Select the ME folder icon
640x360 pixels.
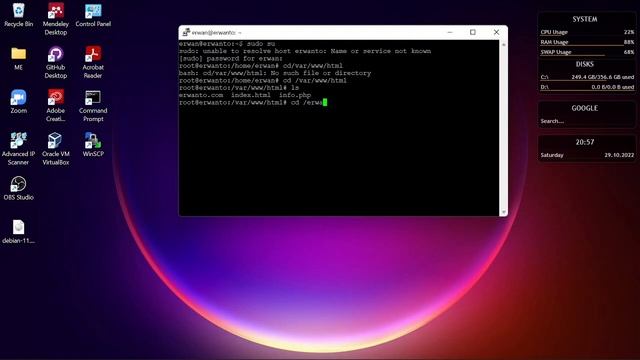click(18, 58)
